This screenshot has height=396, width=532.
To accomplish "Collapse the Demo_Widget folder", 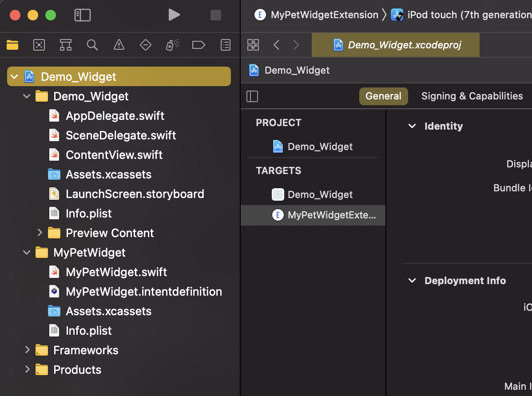I will point(27,96).
